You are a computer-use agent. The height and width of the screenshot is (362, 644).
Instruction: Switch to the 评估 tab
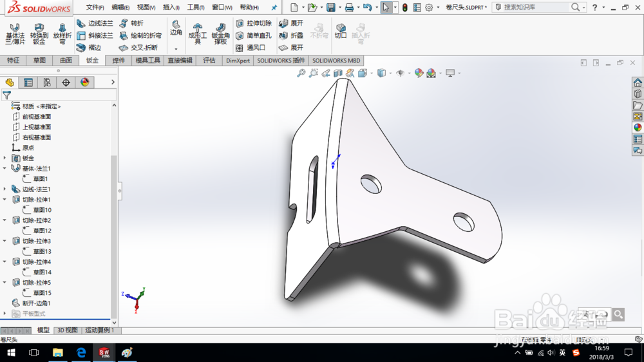pos(209,61)
